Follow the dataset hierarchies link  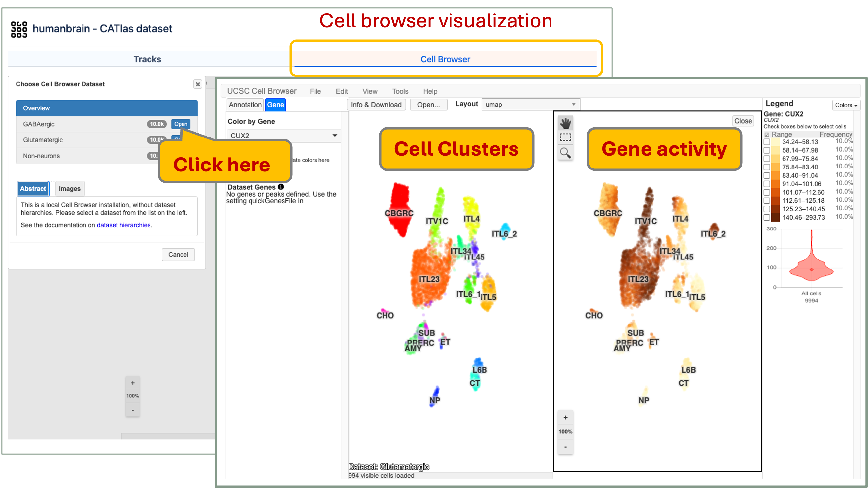124,225
